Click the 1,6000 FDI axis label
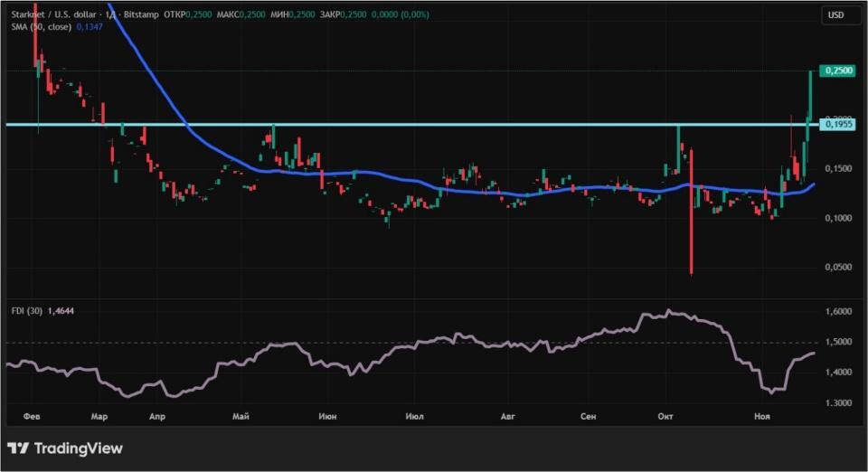Image resolution: width=868 pixels, height=472 pixels. click(836, 311)
